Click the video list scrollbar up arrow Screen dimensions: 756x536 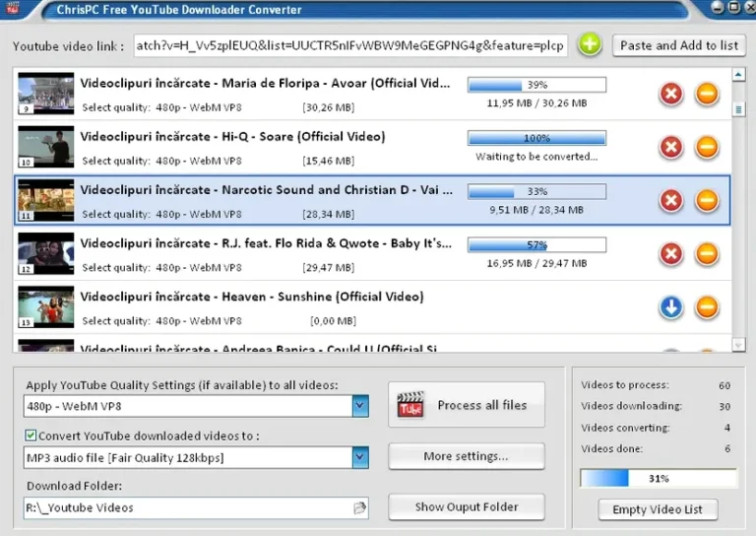point(738,75)
